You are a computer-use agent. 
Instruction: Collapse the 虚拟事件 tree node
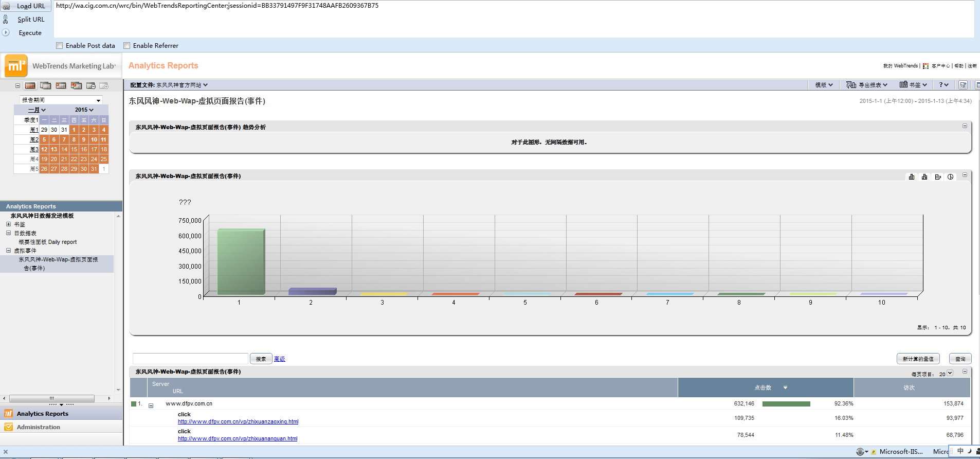(x=8, y=251)
